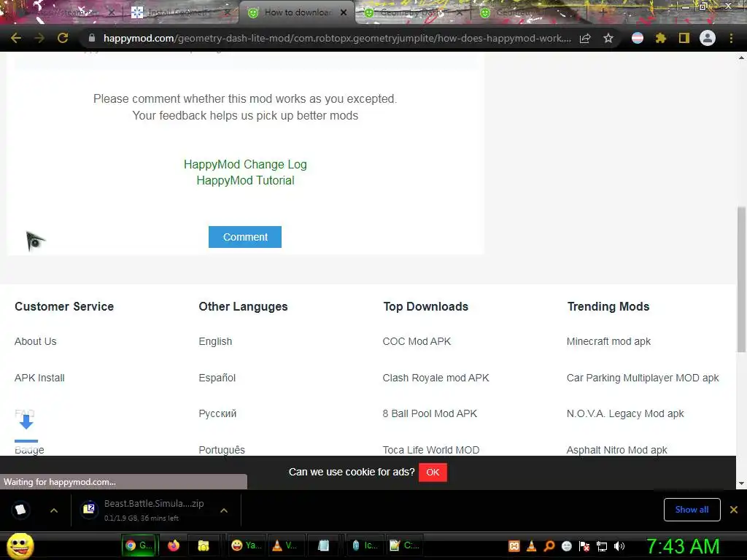747x560 pixels.
Task: Click the orange XAMPP tray icon
Action: (514, 546)
